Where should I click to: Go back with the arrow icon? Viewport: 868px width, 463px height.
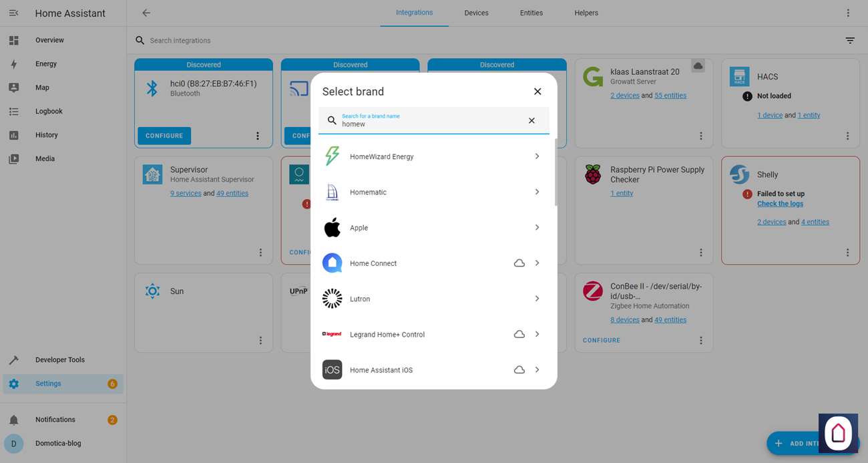click(146, 13)
